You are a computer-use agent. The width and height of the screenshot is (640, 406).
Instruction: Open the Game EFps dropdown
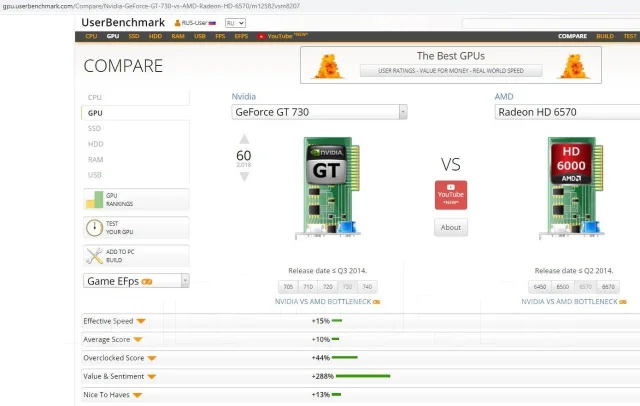point(136,281)
